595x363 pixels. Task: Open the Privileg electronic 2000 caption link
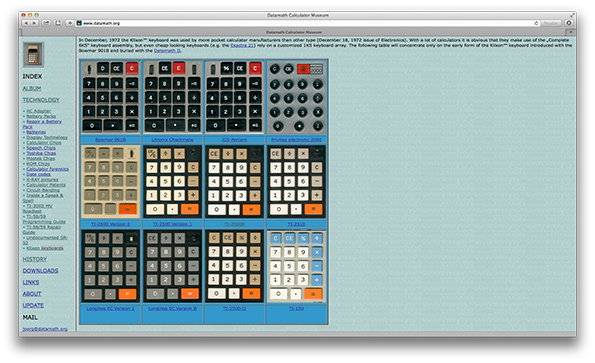[296, 140]
